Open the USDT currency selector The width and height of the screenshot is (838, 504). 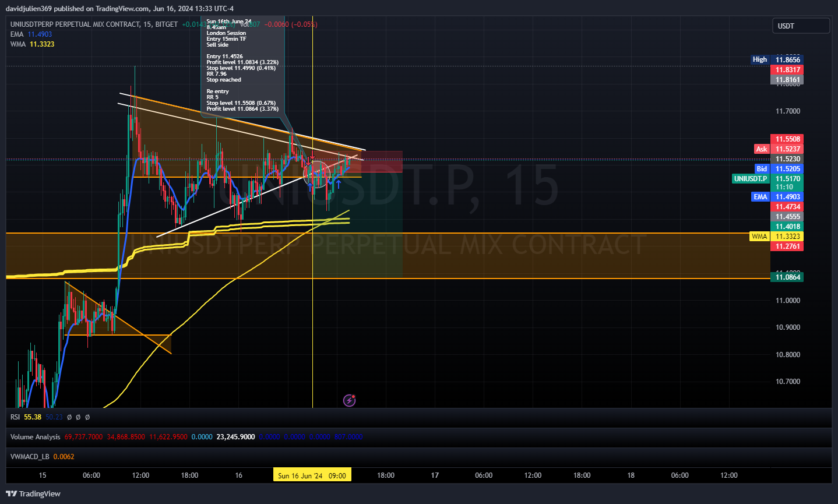[801, 26]
